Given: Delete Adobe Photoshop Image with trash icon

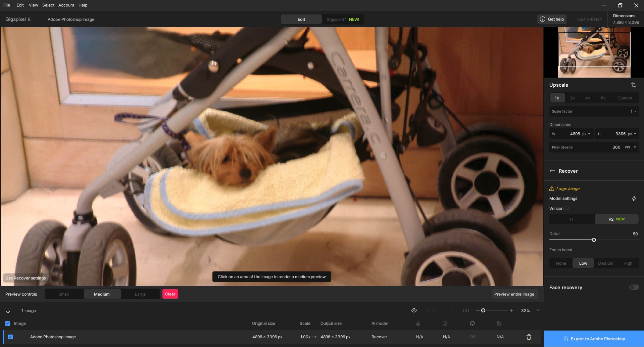Looking at the screenshot, I should (529, 337).
